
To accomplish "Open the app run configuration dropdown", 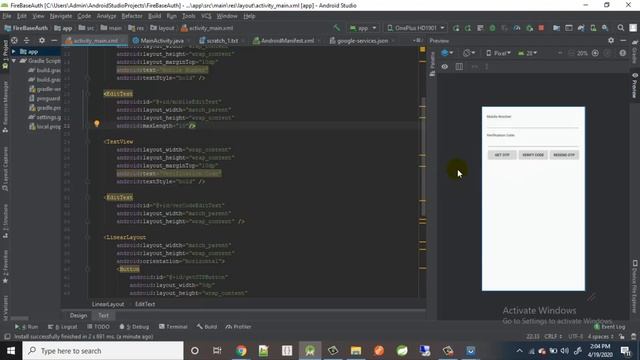I will pyautogui.click(x=363, y=28).
